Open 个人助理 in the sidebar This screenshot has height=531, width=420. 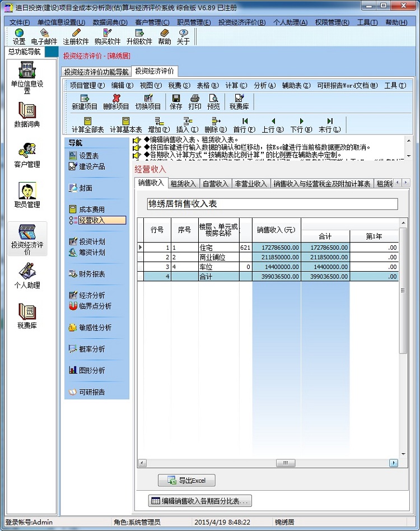click(27, 276)
